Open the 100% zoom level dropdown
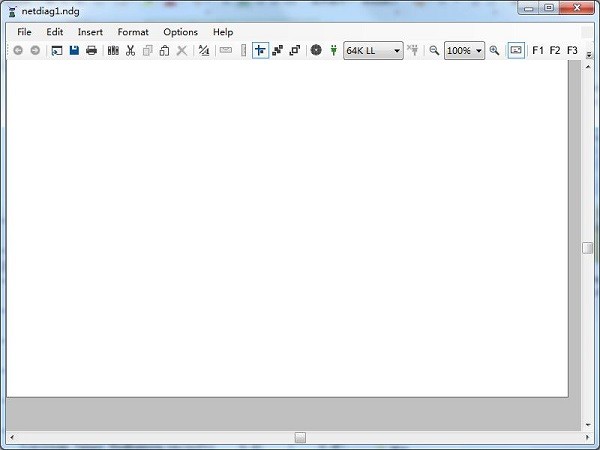 [464, 51]
